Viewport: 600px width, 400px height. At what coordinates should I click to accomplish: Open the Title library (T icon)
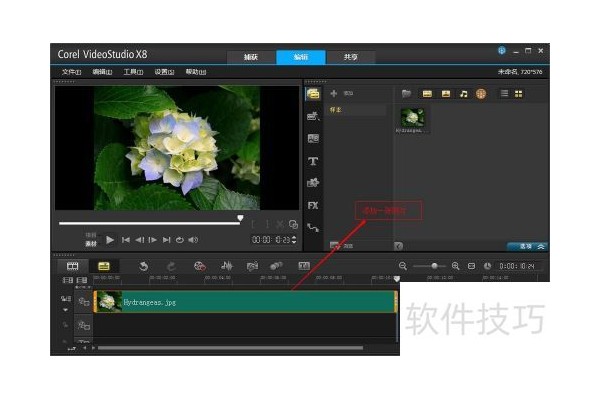click(313, 161)
